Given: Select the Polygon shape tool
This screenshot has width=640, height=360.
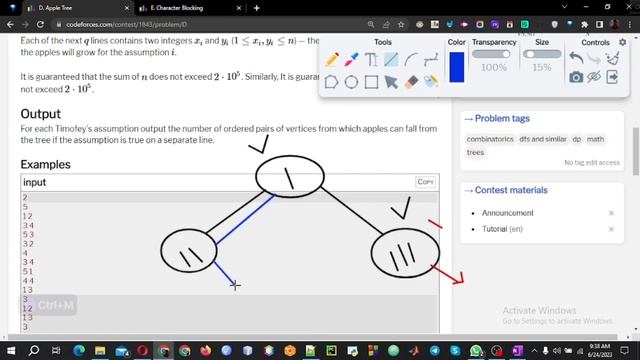Looking at the screenshot, I should click(331, 82).
